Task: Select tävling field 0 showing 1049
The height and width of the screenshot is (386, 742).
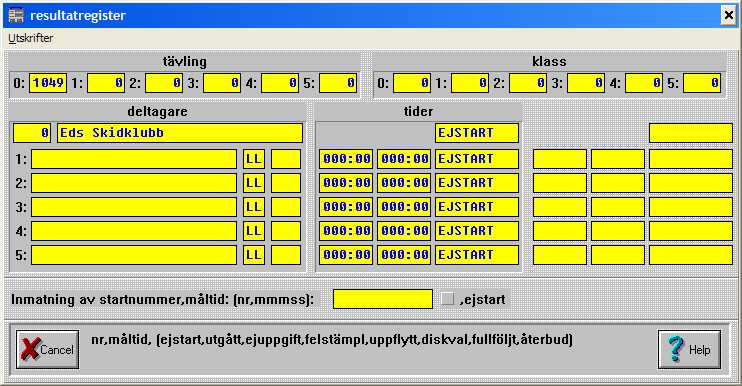Action: (48, 83)
